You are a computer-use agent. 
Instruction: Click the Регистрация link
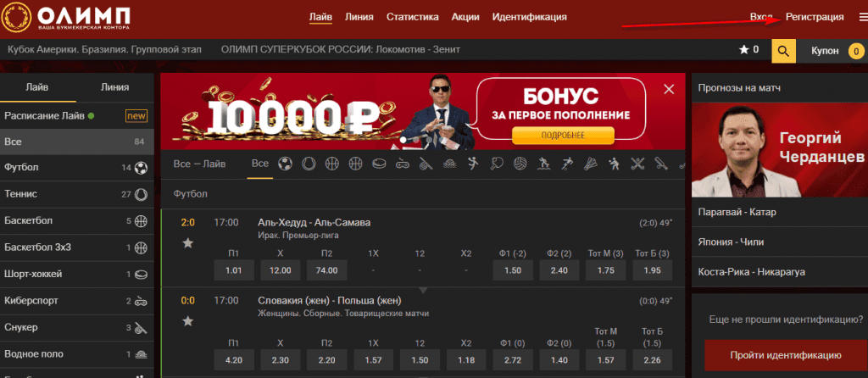pyautogui.click(x=815, y=17)
